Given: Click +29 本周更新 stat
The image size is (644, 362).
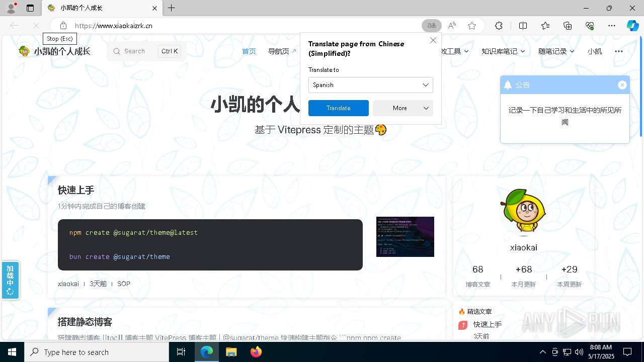Looking at the screenshot, I should [x=569, y=276].
